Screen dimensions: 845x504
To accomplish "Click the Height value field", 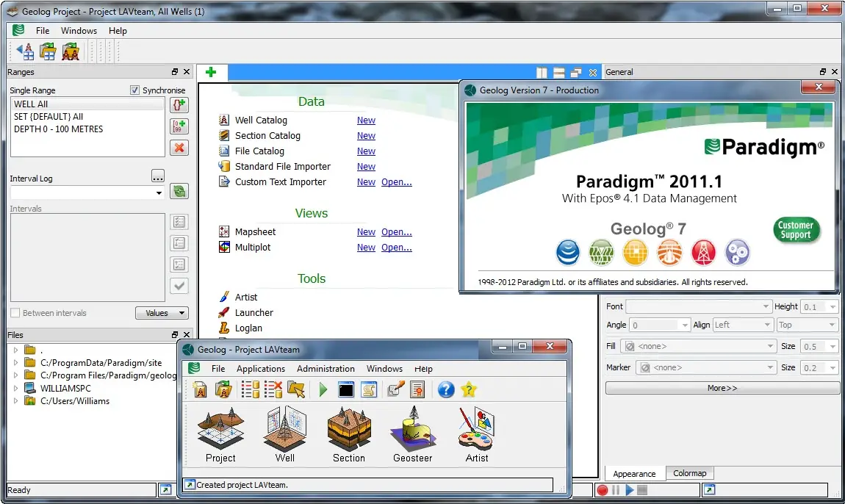I will (819, 306).
